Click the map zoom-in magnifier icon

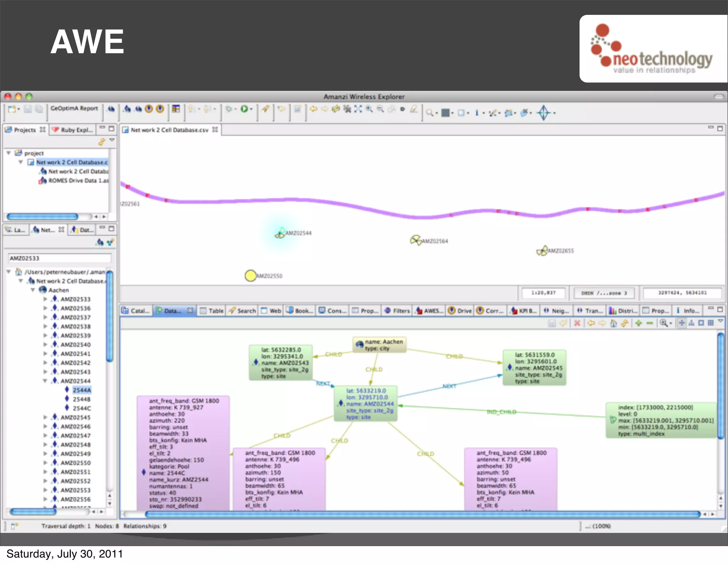(369, 109)
